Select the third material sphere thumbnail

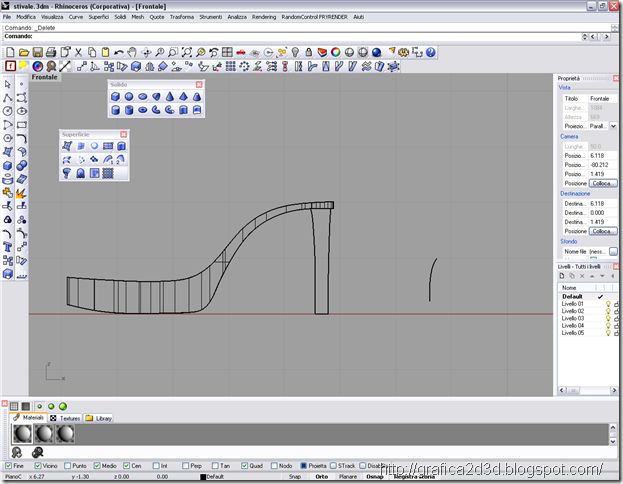(x=65, y=434)
